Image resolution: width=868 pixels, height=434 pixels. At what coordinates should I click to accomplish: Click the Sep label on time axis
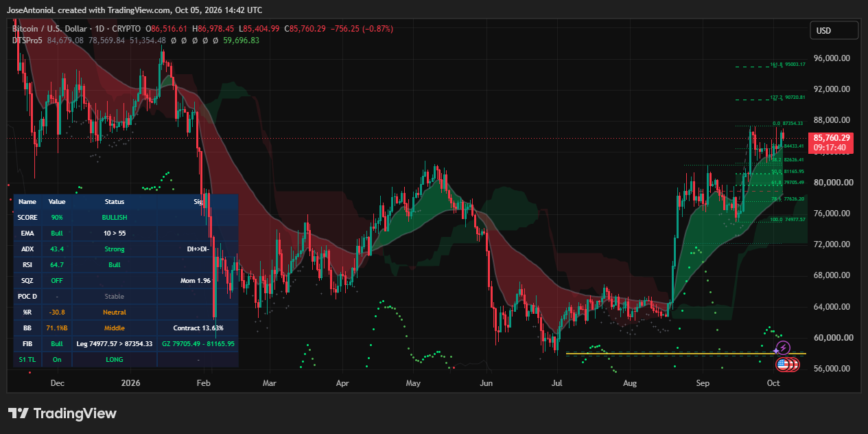703,383
